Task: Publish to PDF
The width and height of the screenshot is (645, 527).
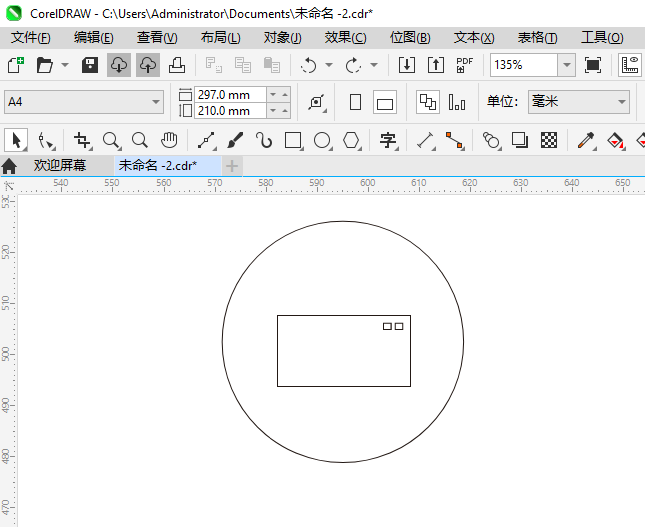Action: (464, 65)
